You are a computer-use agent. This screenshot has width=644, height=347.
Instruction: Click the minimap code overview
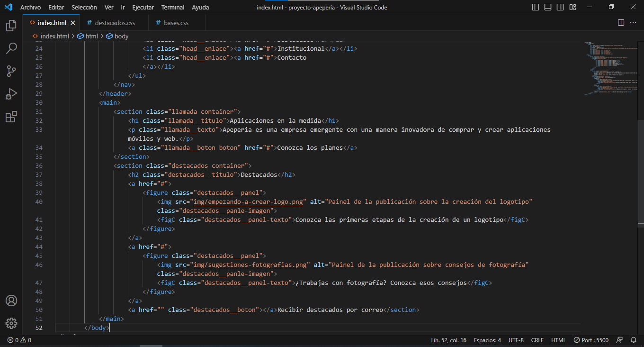(x=610, y=69)
